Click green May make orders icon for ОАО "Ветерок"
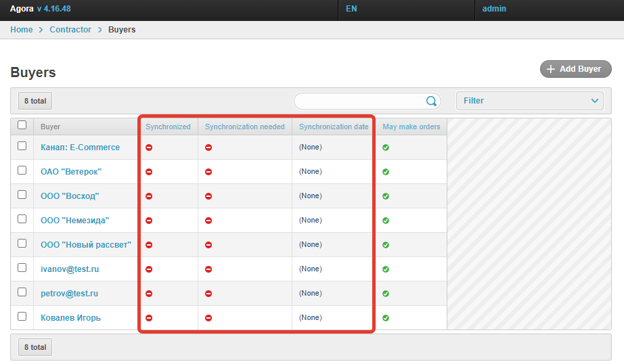 pyautogui.click(x=386, y=172)
